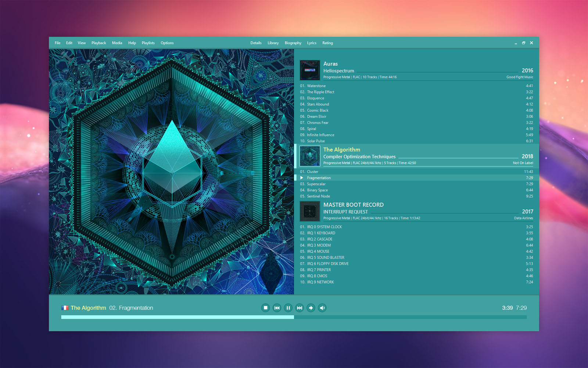The image size is (588, 368).
Task: Switch to the Library tab
Action: (273, 43)
